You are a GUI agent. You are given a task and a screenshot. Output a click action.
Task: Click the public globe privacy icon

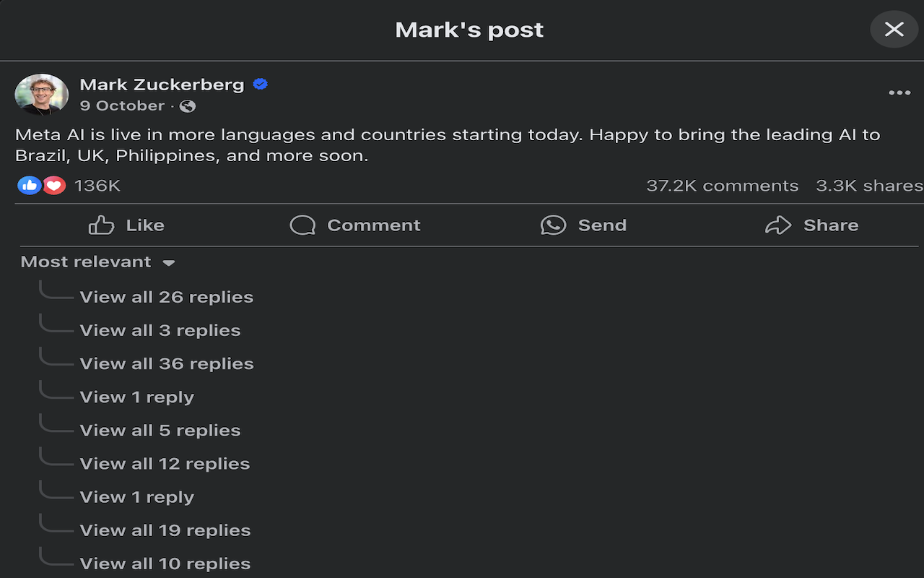click(188, 106)
